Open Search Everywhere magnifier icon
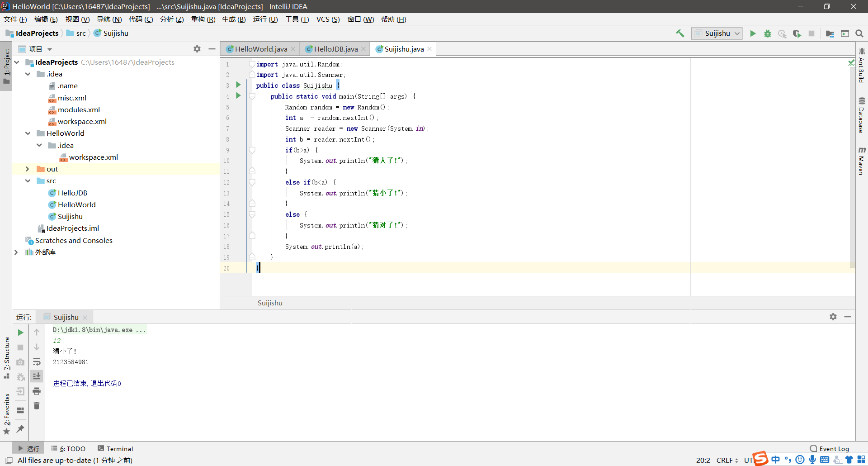 click(x=859, y=33)
